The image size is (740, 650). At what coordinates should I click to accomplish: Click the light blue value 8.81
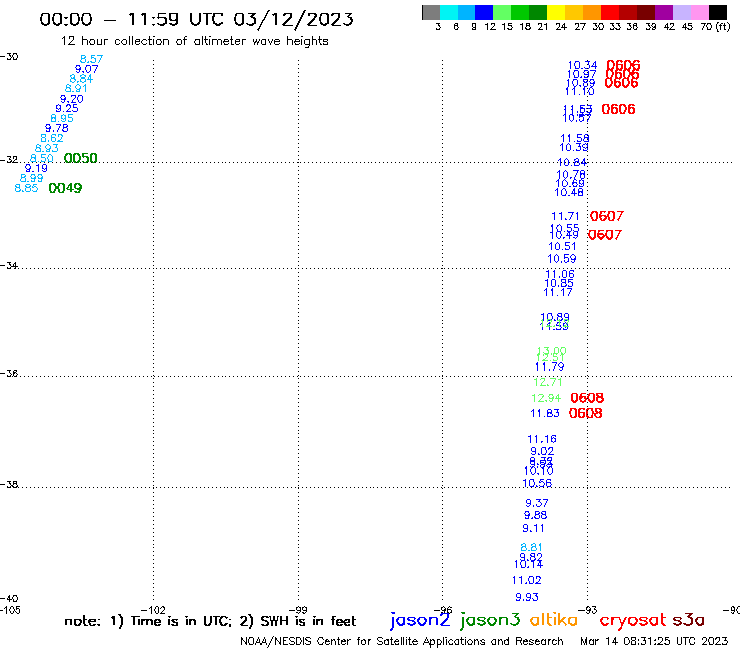coord(531,548)
